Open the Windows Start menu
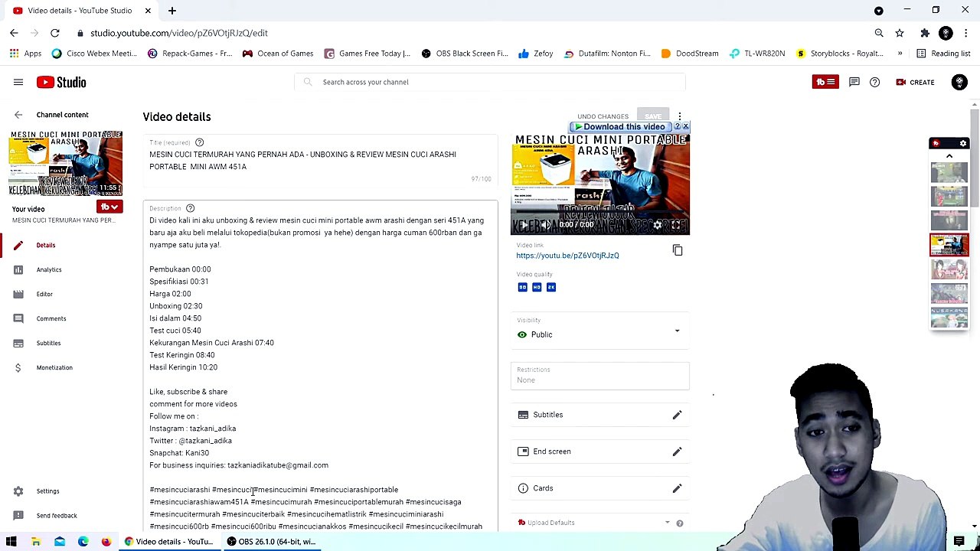 click(11, 542)
